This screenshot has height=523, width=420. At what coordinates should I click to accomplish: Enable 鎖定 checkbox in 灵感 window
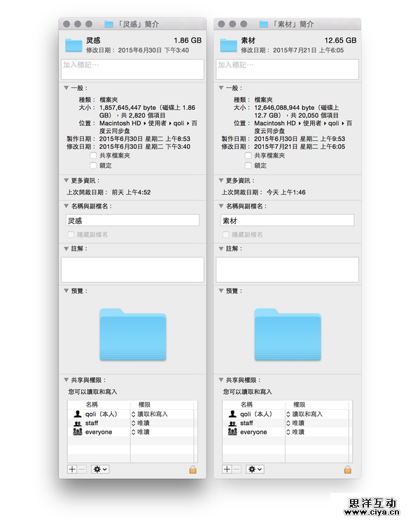click(93, 166)
